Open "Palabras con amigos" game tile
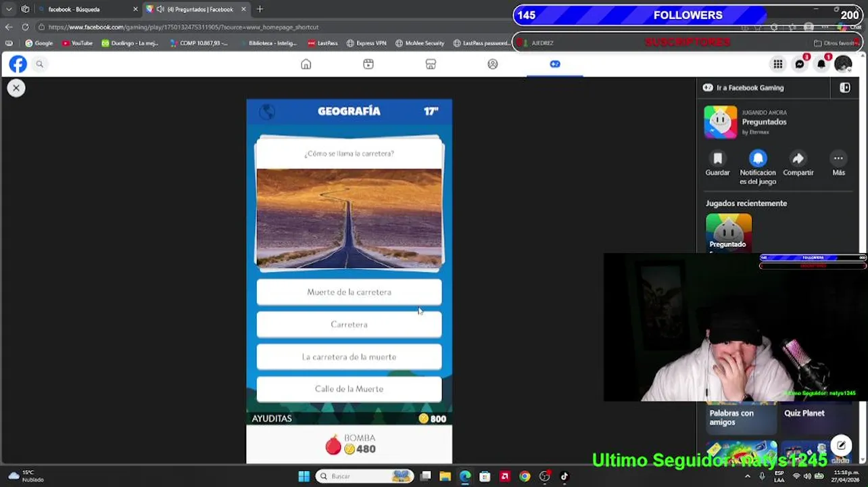Viewport: 868px width, 487px height. click(x=741, y=418)
